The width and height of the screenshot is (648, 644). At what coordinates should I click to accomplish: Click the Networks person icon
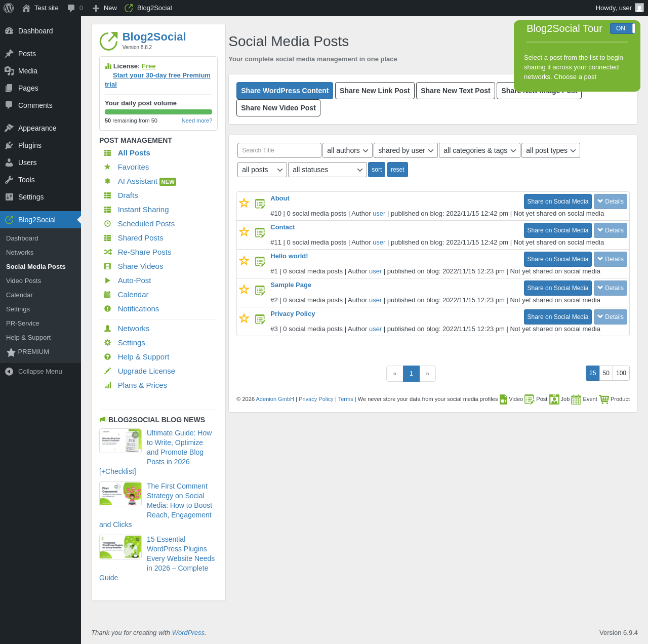(x=107, y=329)
